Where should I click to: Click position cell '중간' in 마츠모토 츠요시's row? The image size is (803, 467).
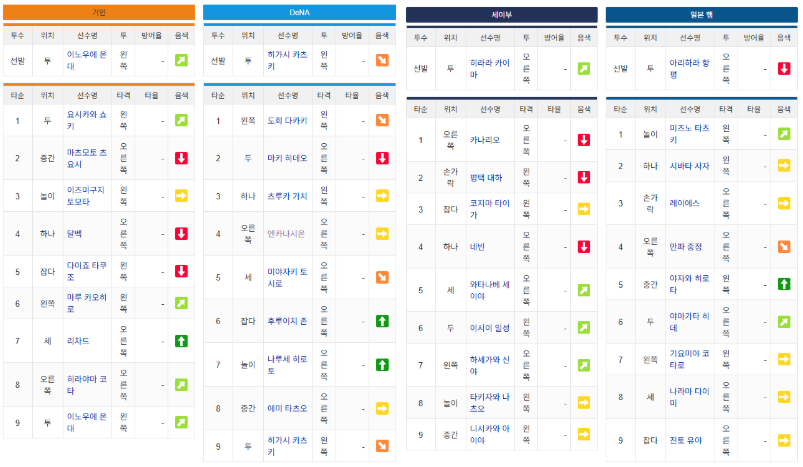[x=47, y=158]
